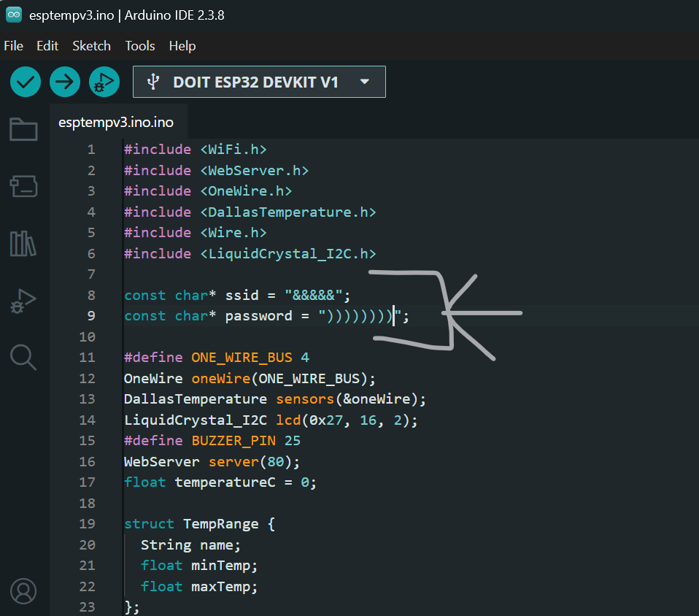The image size is (699, 616).
Task: Click the #include <LiquidCrystal_I2C.h> line
Action: coord(250,254)
